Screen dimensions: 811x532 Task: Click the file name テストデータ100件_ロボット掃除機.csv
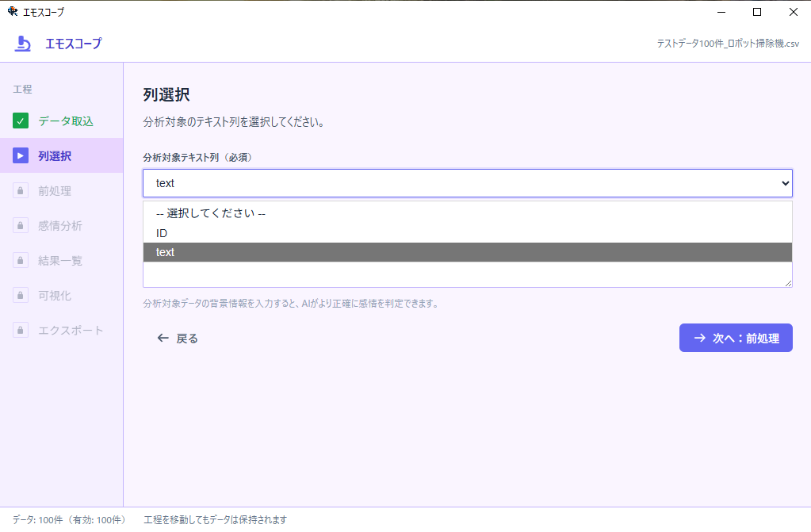click(x=728, y=44)
